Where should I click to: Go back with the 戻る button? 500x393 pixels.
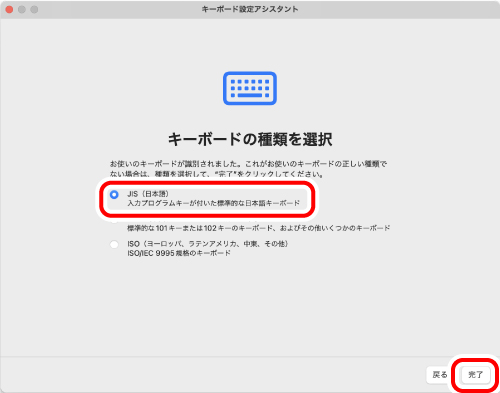(440, 375)
